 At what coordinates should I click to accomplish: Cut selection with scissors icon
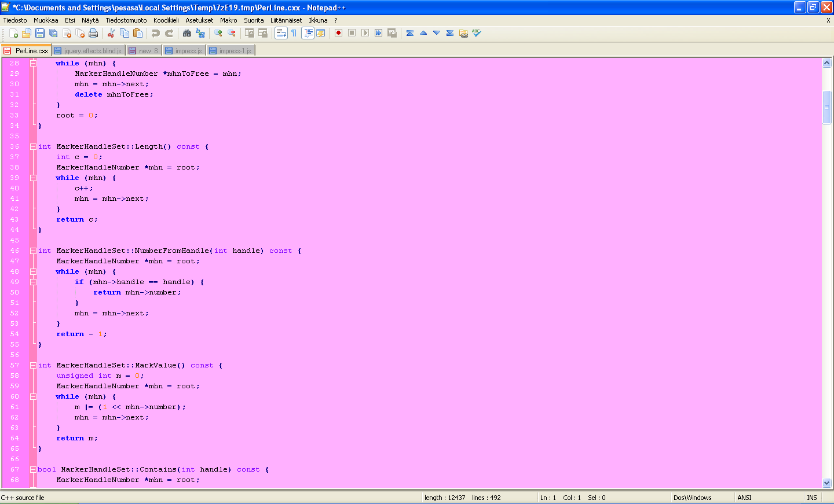[x=111, y=33]
